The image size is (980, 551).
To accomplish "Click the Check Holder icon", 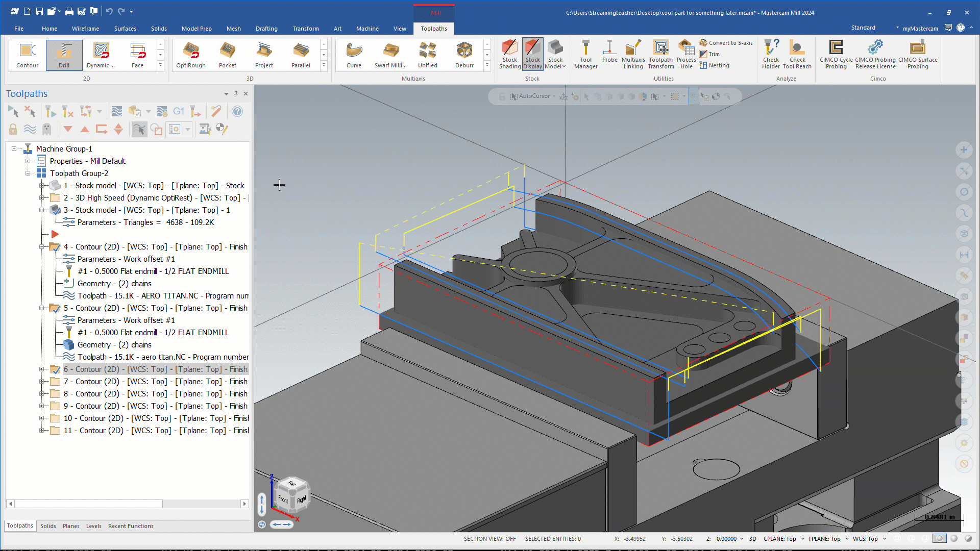I will point(771,55).
